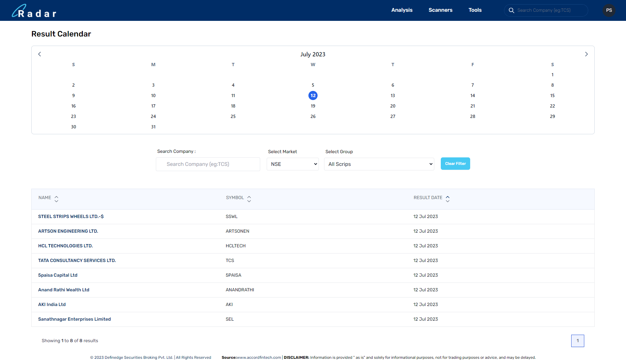Go to previous month in calendar

39,54
